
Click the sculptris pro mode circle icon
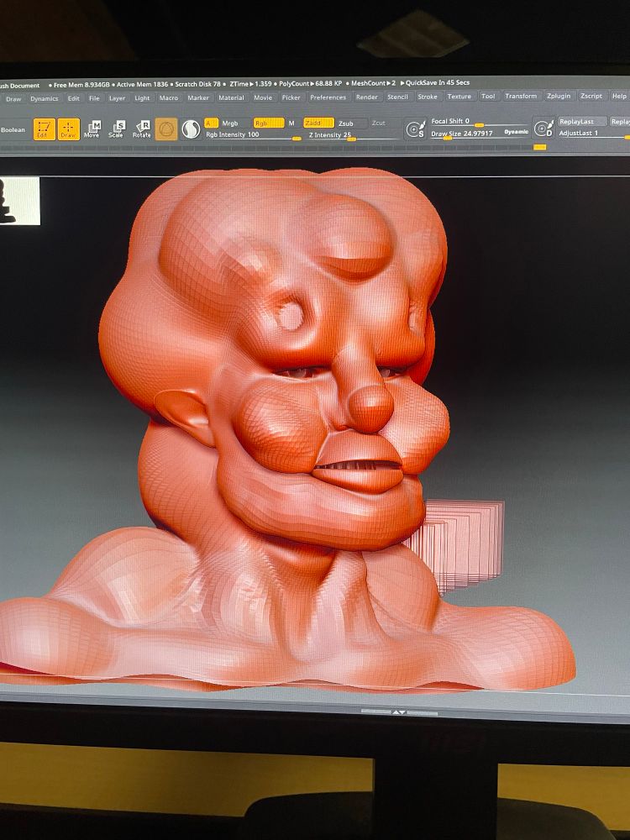click(191, 129)
